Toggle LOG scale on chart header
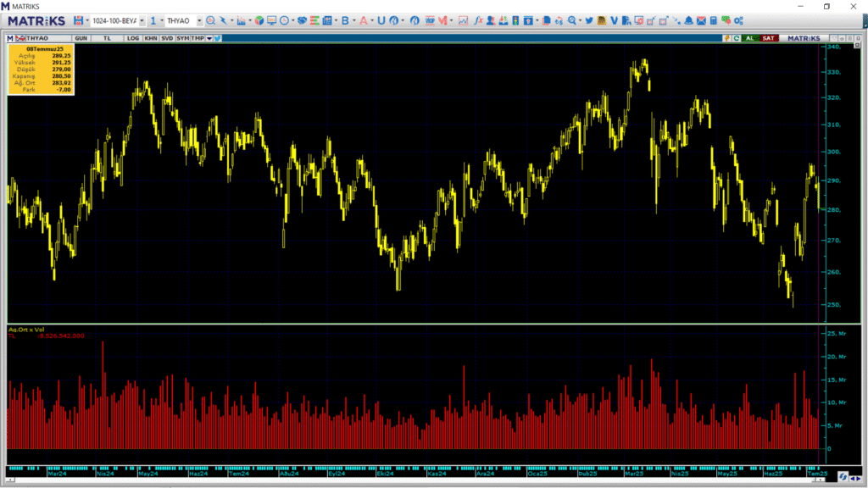 pyautogui.click(x=133, y=38)
